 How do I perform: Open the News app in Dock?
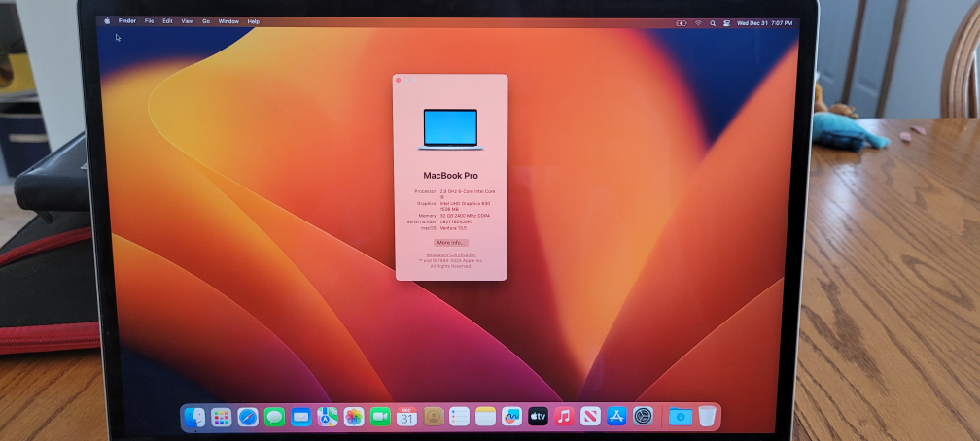coord(591,417)
